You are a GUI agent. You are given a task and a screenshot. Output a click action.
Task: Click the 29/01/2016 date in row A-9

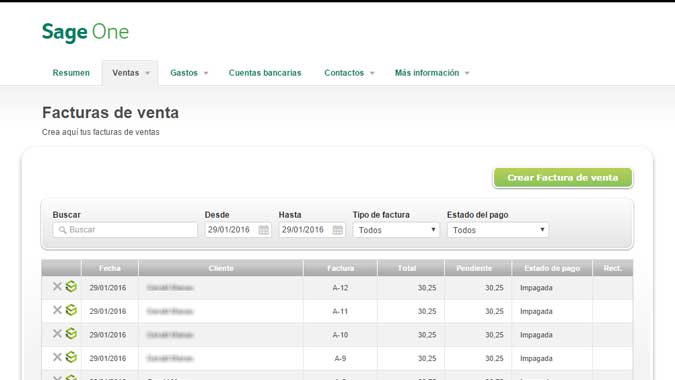[x=108, y=358]
